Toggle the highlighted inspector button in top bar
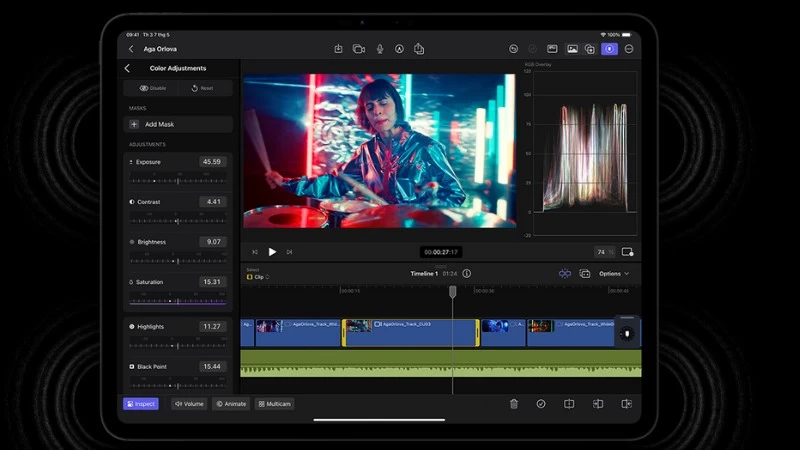The width and height of the screenshot is (800, 450). point(609,49)
